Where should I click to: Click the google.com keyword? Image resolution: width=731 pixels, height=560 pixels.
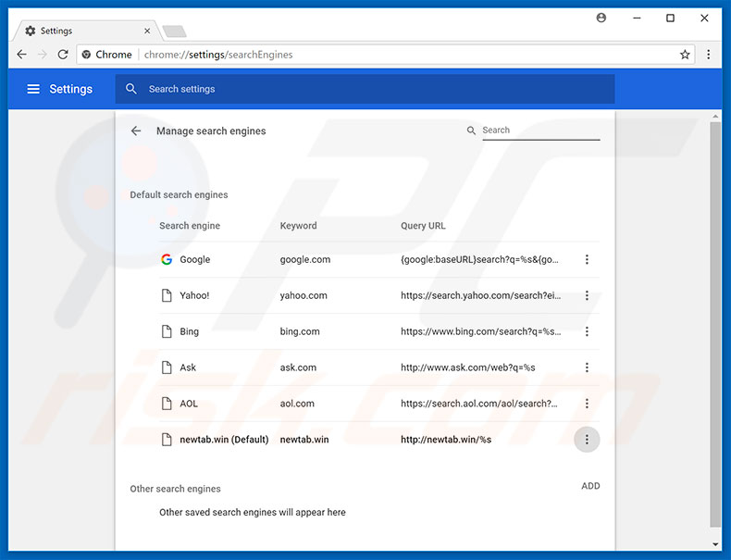(305, 259)
